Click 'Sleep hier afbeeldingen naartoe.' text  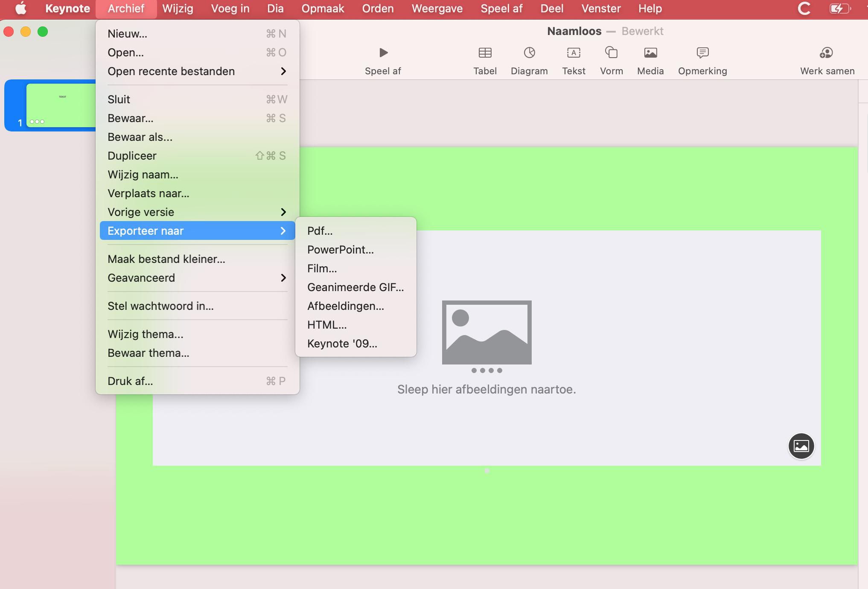[x=486, y=389]
